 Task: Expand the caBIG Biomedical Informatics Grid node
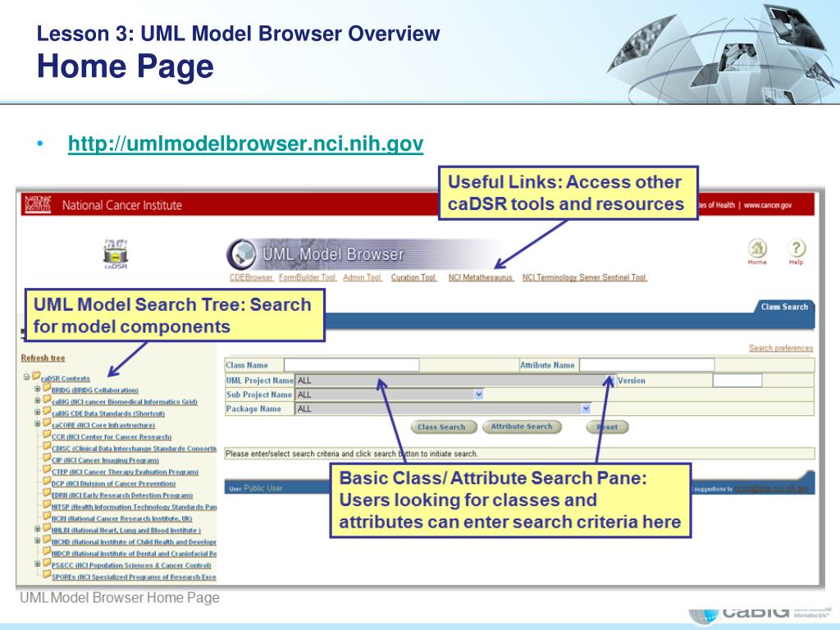pyautogui.click(x=38, y=400)
